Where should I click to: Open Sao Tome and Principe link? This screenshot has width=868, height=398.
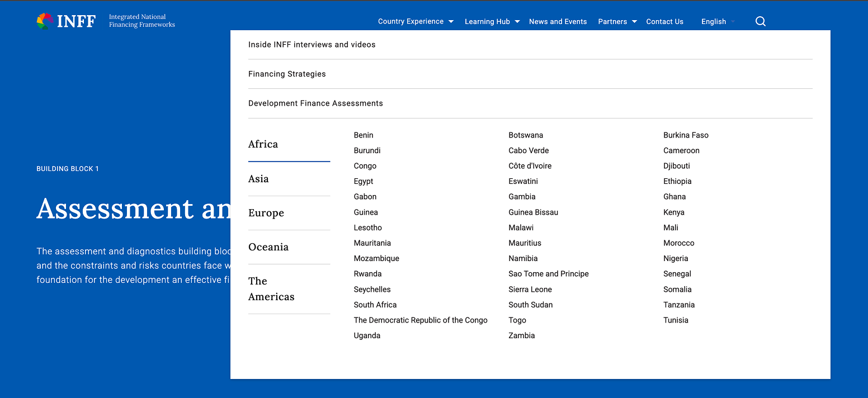tap(549, 274)
